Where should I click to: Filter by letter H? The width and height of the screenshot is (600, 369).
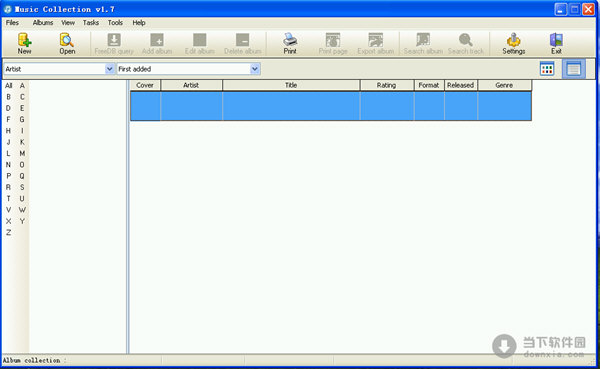(x=8, y=131)
